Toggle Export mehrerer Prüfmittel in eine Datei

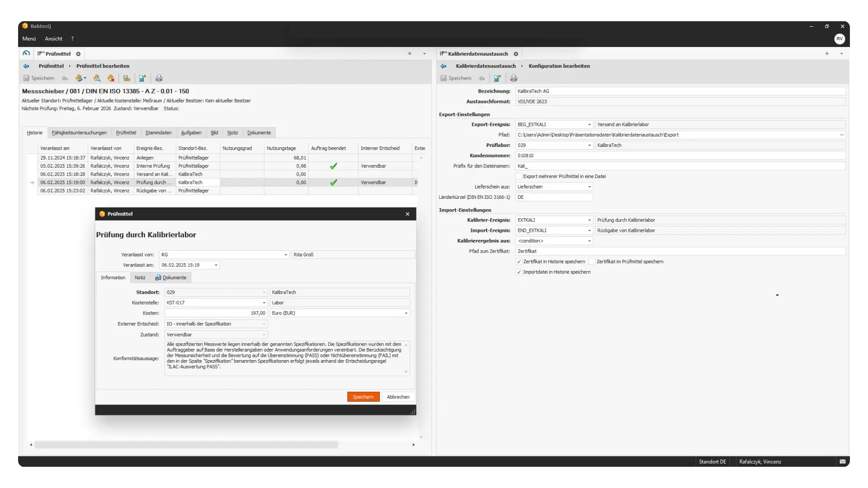coord(519,176)
